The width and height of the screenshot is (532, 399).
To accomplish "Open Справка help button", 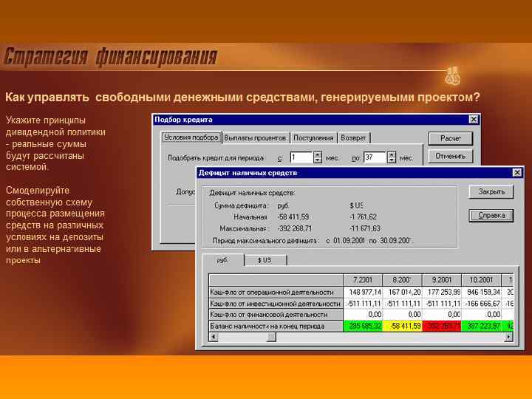I will [491, 216].
